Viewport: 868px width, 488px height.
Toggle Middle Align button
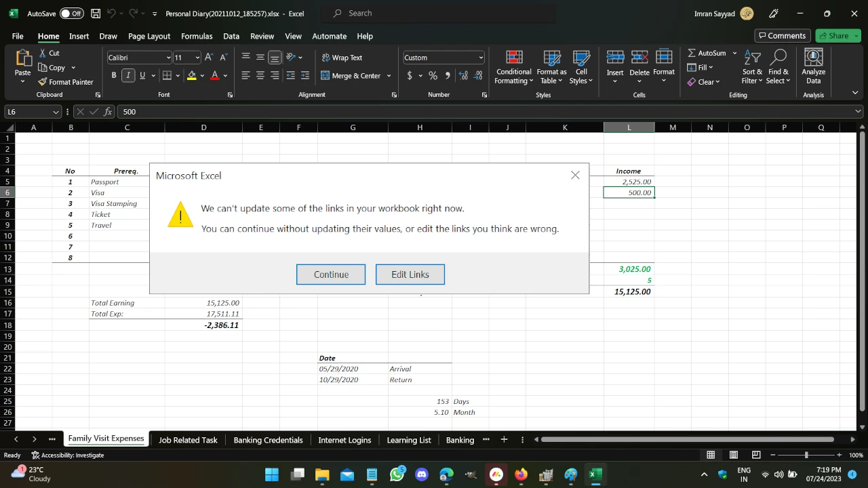(260, 58)
